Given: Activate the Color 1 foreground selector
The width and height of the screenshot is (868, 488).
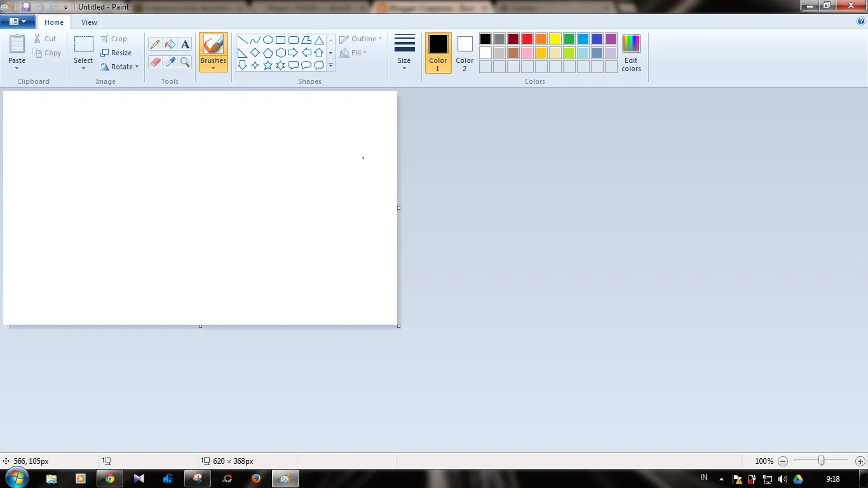Looking at the screenshot, I should (438, 53).
